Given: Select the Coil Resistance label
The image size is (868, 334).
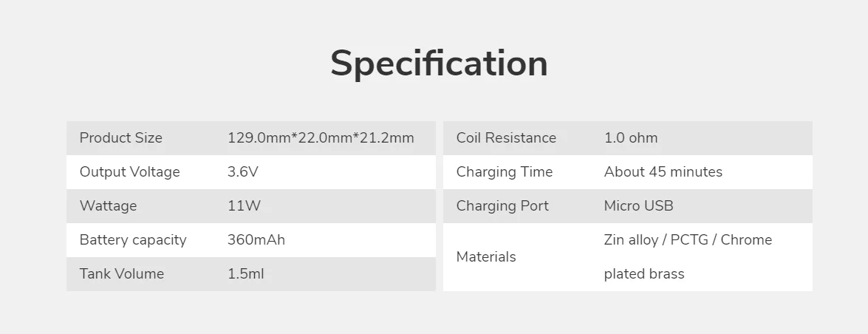Looking at the screenshot, I should coord(506,138).
